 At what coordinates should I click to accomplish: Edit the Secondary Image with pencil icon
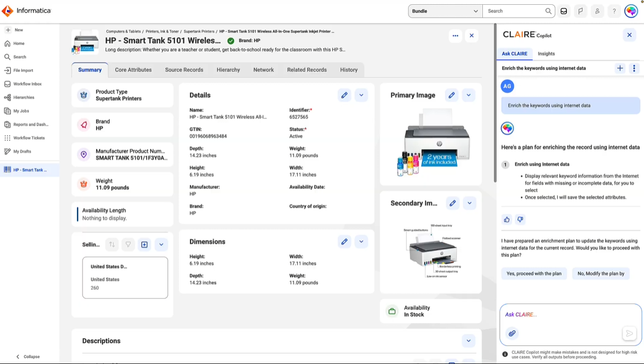(453, 203)
